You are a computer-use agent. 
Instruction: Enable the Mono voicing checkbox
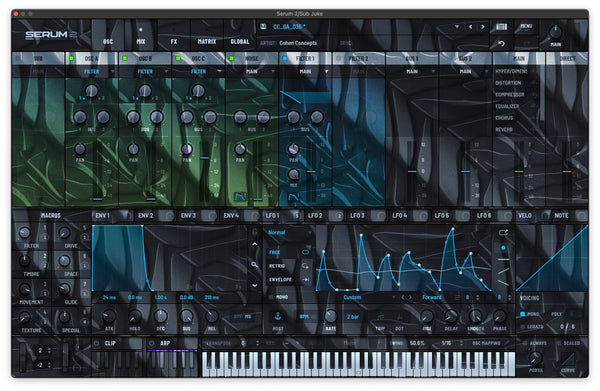tap(523, 314)
